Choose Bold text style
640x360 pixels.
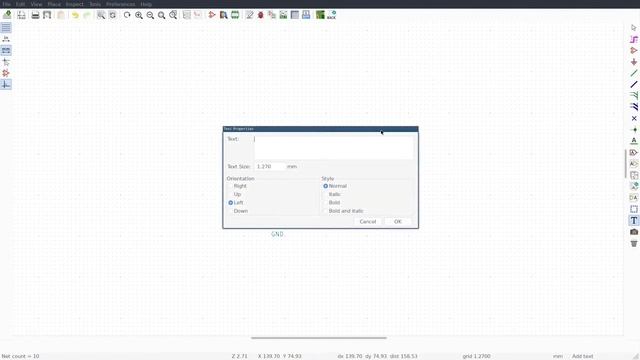(332, 203)
